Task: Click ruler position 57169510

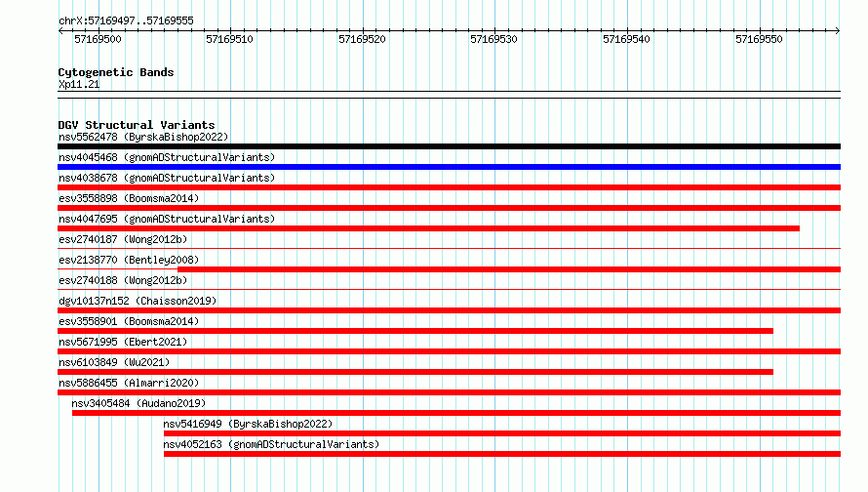Action: tap(230, 39)
